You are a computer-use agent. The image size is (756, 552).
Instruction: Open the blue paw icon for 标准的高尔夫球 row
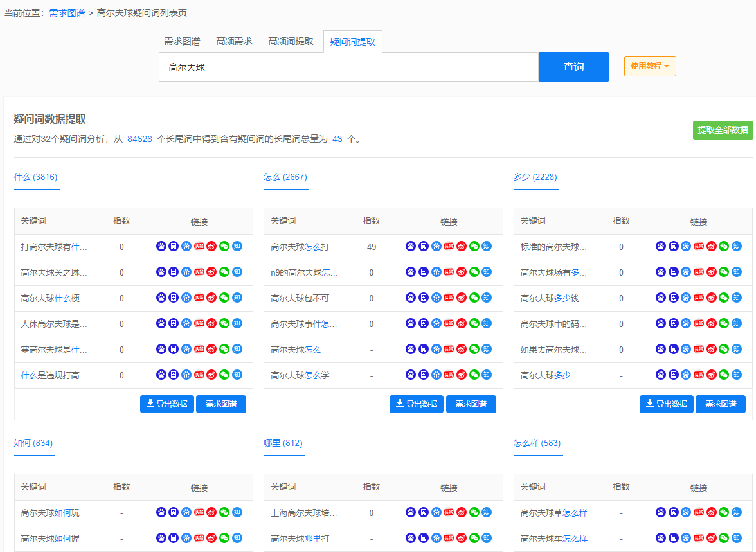pyautogui.click(x=660, y=246)
